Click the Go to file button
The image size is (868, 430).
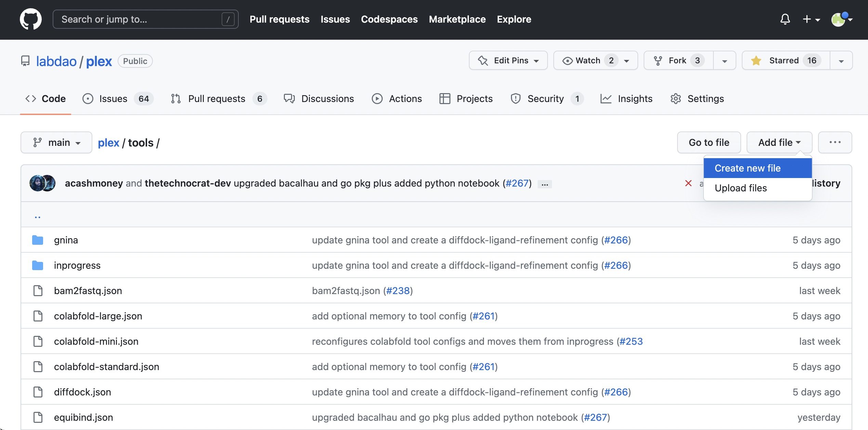point(709,142)
